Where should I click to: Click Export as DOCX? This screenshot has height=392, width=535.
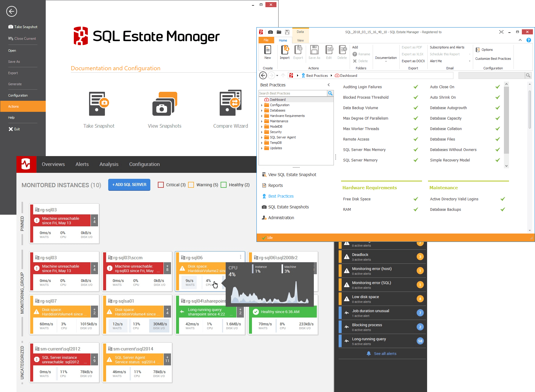[413, 61]
